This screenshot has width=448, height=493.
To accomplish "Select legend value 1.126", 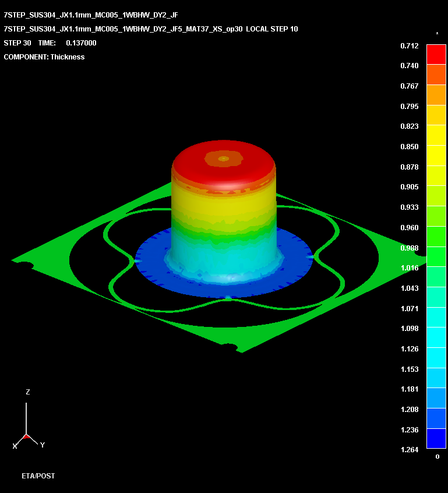I will 410,348.
